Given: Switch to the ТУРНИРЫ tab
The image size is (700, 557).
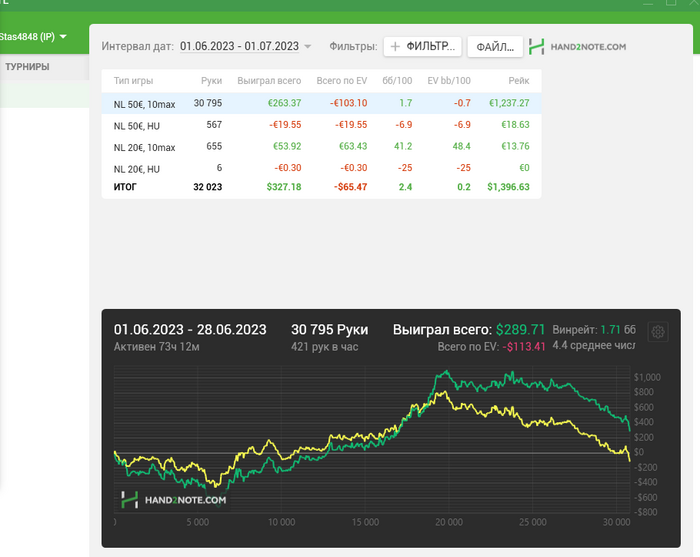Looking at the screenshot, I should [27, 67].
